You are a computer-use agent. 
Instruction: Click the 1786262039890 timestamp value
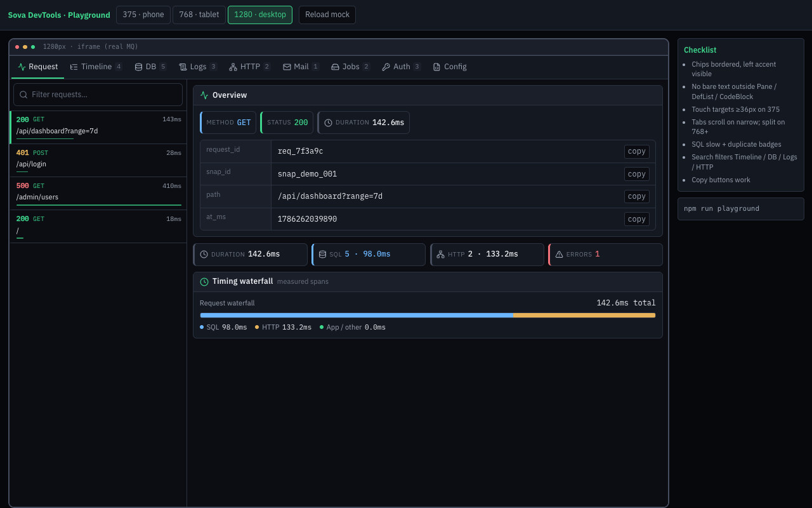coord(307,219)
